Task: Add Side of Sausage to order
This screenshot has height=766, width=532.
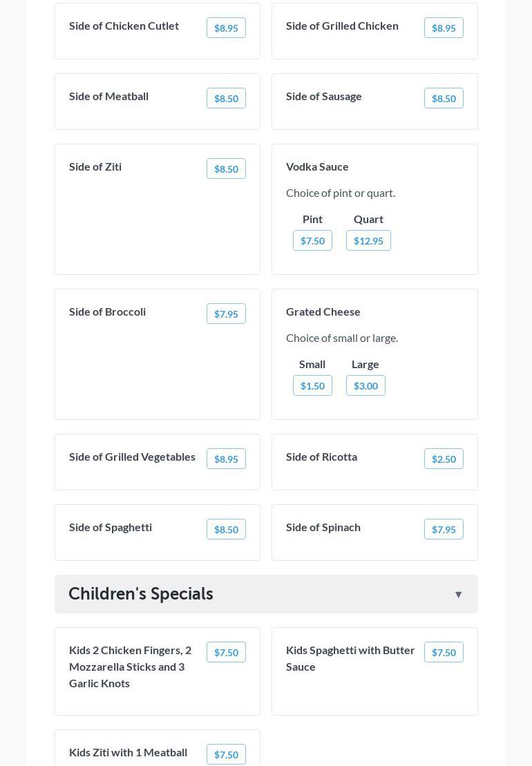Action: point(444,99)
